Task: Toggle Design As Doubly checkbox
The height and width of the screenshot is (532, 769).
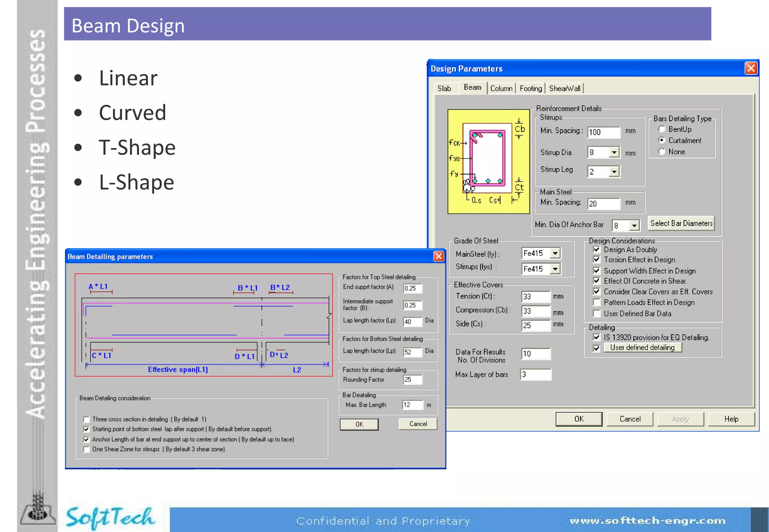Action: tap(596, 249)
